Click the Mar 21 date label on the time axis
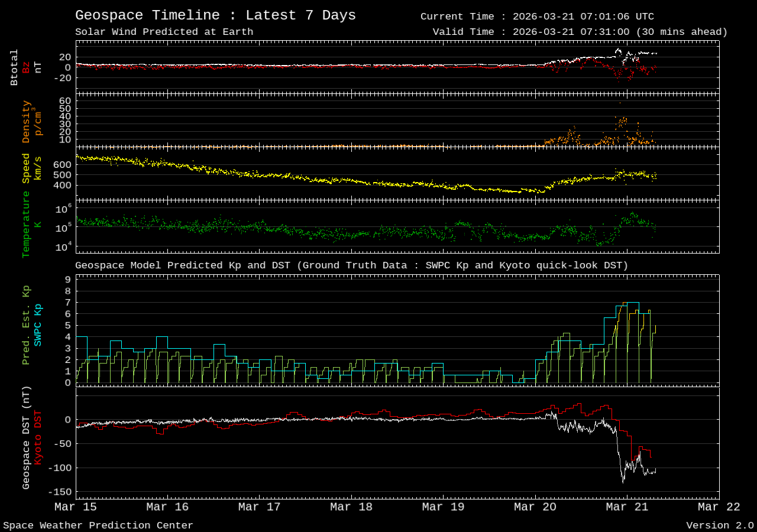Viewport: 757px width, 532px height. [627, 507]
